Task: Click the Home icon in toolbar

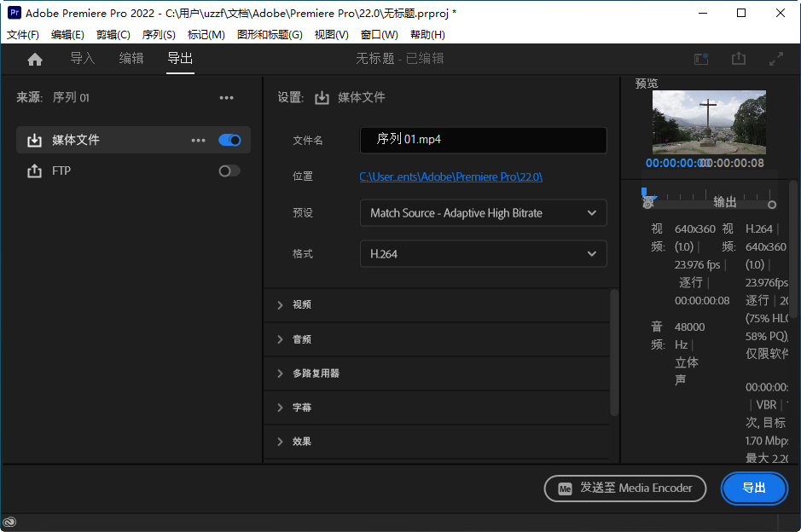Action: coord(34,60)
